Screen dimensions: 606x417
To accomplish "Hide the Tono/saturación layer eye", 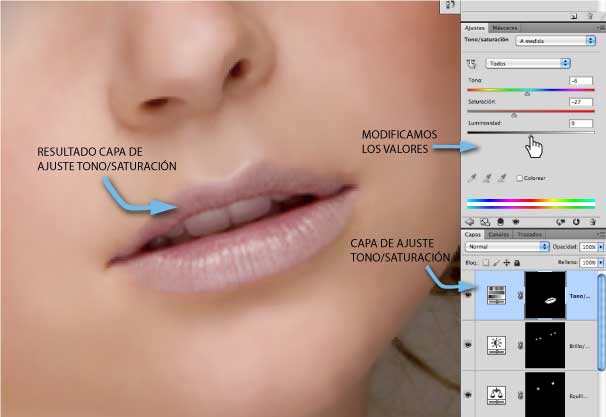I will click(468, 295).
